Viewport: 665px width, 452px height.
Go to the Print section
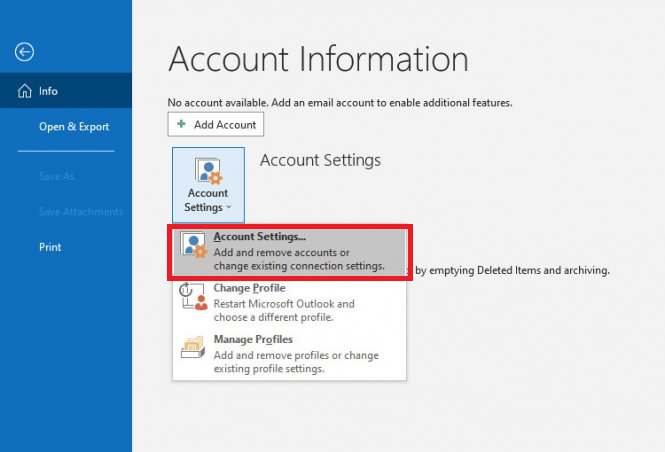point(50,247)
